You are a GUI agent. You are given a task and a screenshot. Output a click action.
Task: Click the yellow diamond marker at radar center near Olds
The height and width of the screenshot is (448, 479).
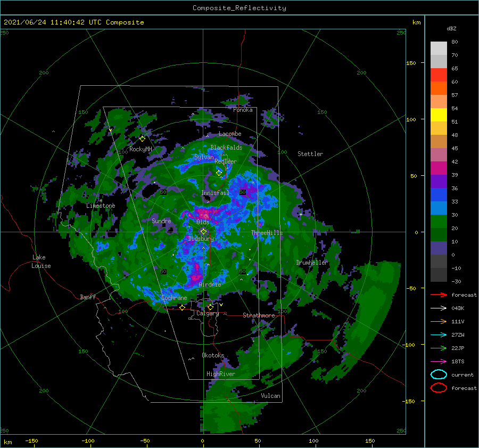coord(203,232)
